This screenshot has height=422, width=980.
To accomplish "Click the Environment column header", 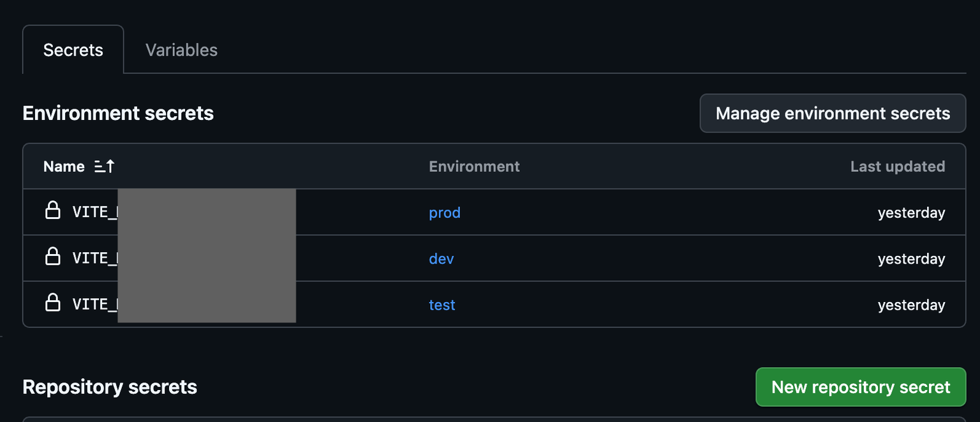I will pyautogui.click(x=474, y=166).
